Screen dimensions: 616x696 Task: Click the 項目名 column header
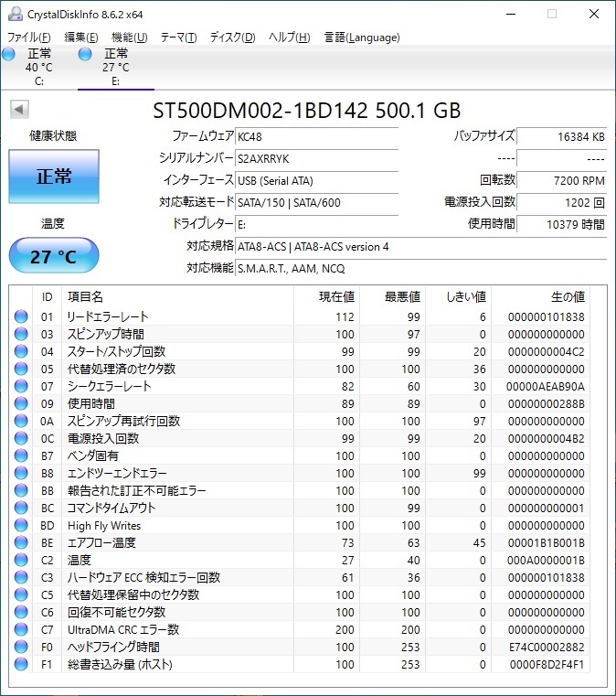pos(177,296)
